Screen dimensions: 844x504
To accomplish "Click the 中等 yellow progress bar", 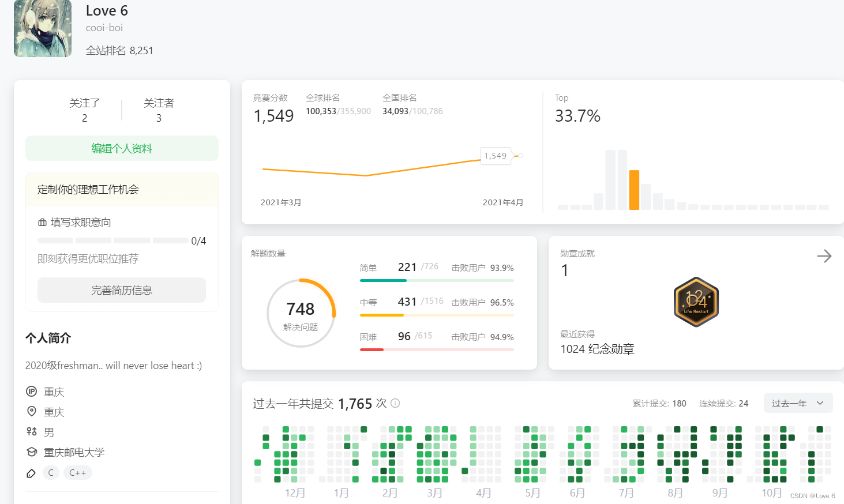I will pos(437,315).
